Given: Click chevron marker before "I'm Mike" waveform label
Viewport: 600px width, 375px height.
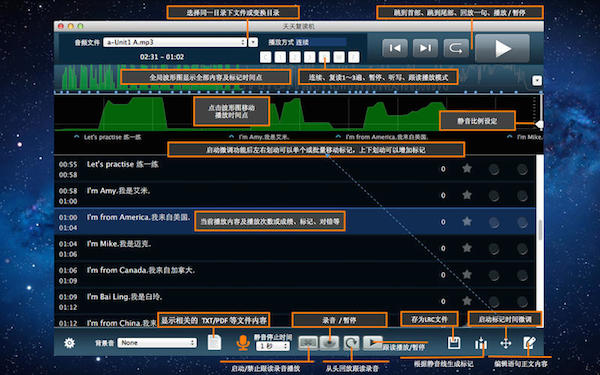Looking at the screenshot, I should 509,137.
